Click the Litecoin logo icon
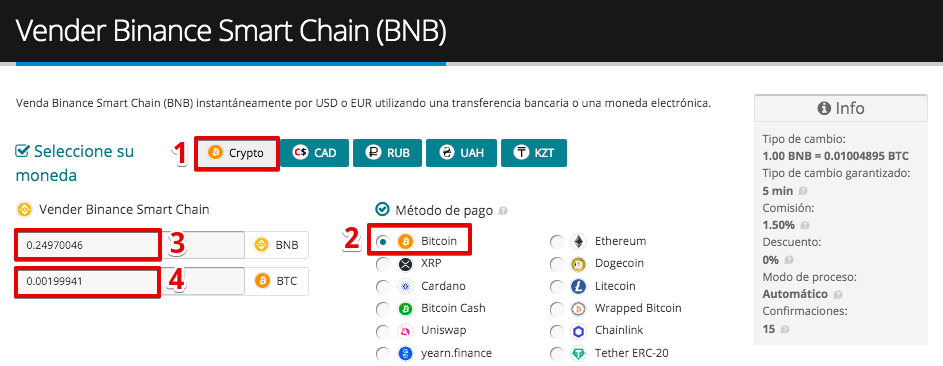Viewport: 943px width, 366px height. pos(578,286)
